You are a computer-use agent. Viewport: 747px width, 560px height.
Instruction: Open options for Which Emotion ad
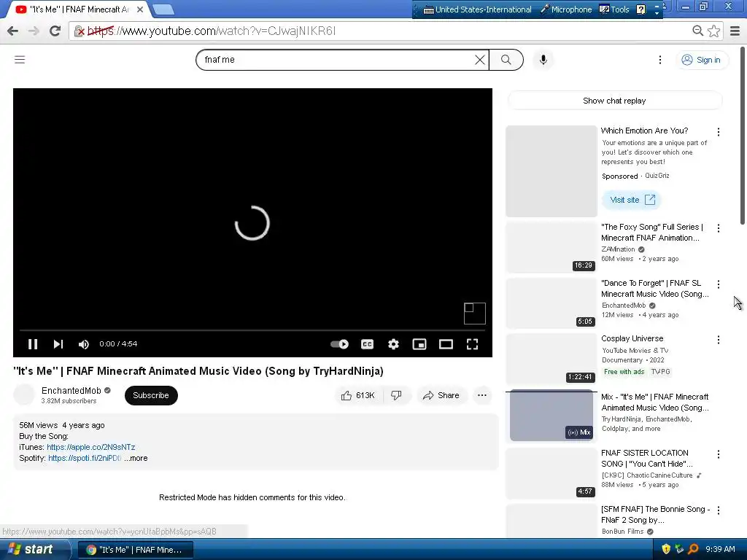(x=719, y=132)
